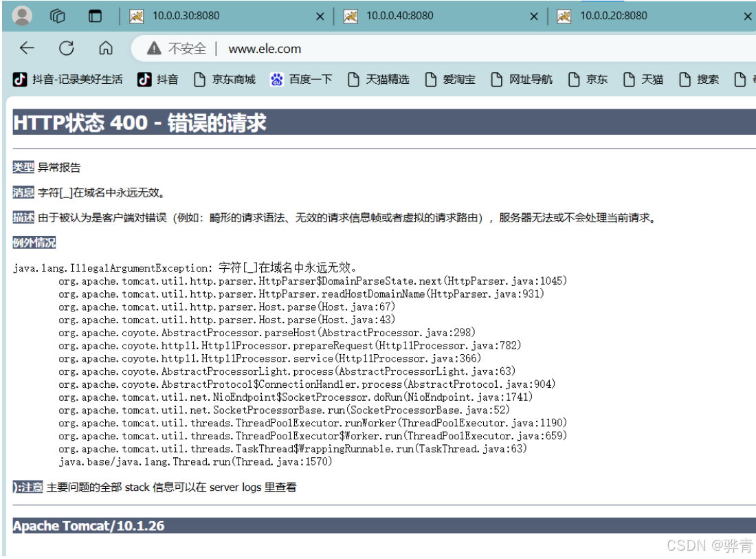Click the 描述 label

click(x=23, y=217)
